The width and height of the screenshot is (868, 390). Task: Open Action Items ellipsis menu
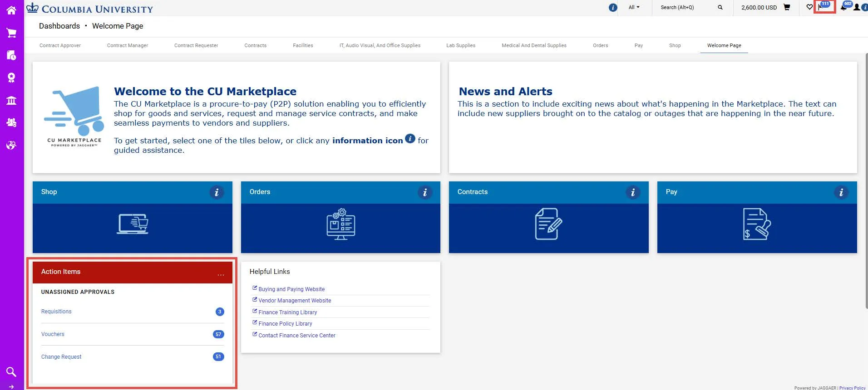221,274
